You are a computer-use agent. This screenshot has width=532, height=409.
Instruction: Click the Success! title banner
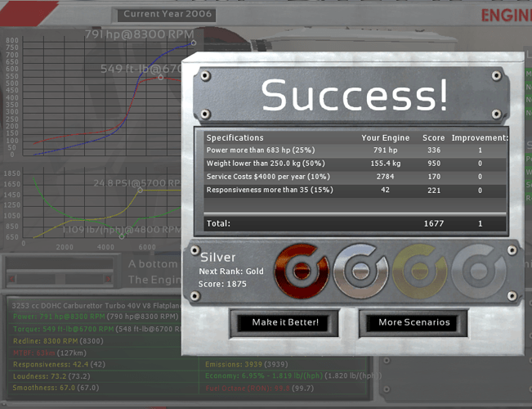(x=354, y=96)
